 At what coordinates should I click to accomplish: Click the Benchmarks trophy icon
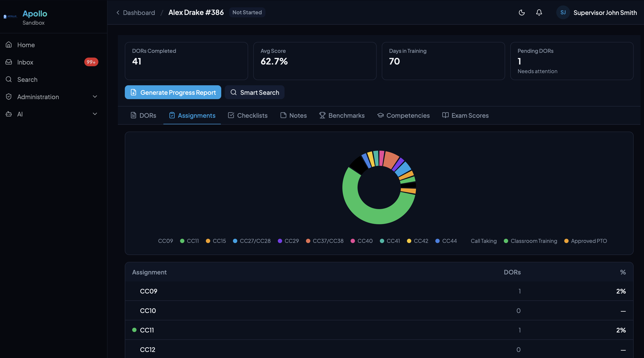click(322, 115)
